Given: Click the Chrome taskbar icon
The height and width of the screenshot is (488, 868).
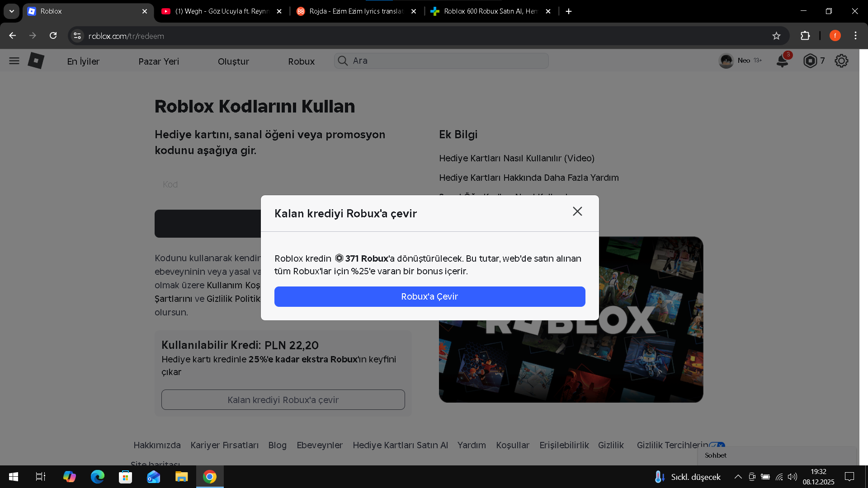Looking at the screenshot, I should [209, 477].
